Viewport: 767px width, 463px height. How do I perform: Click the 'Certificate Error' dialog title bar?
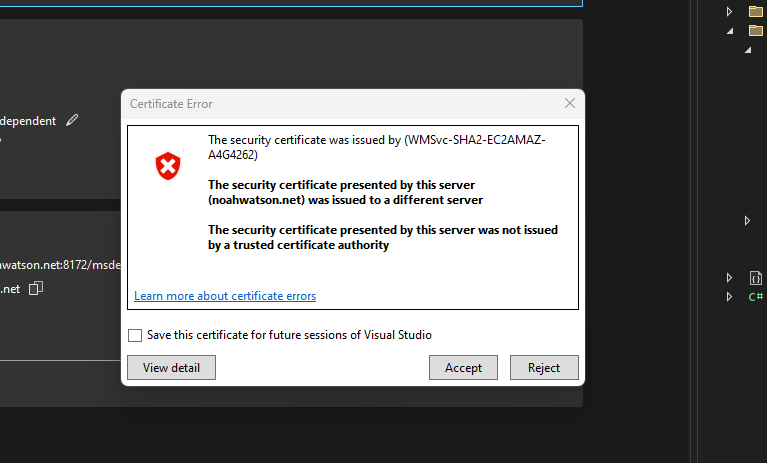342,104
